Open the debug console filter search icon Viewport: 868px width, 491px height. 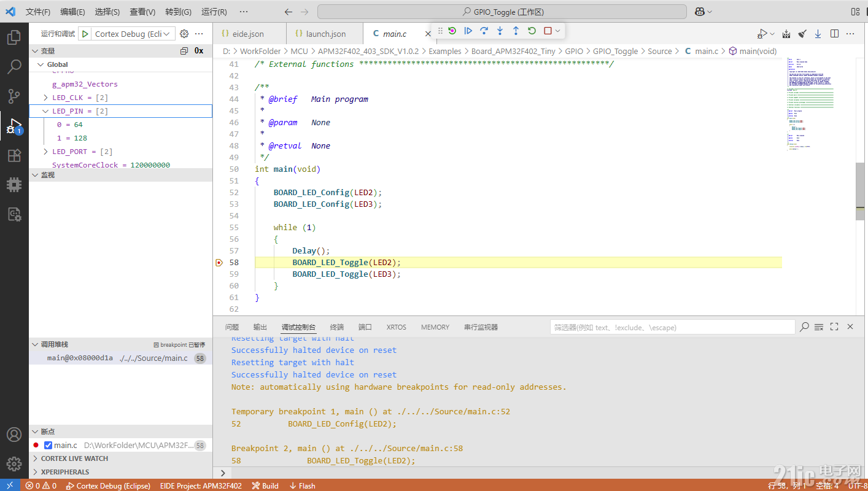tap(804, 327)
